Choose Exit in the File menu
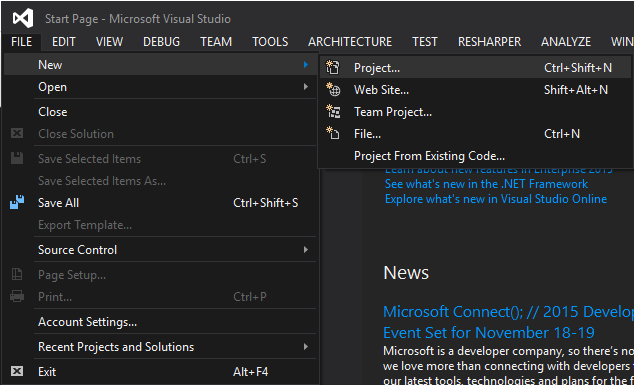 [x=161, y=371]
